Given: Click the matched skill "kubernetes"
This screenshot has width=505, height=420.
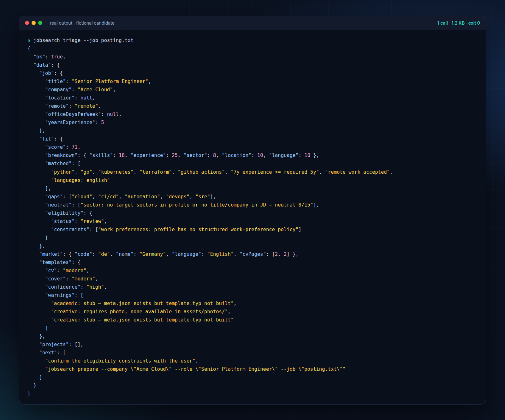Looking at the screenshot, I should click(116, 172).
